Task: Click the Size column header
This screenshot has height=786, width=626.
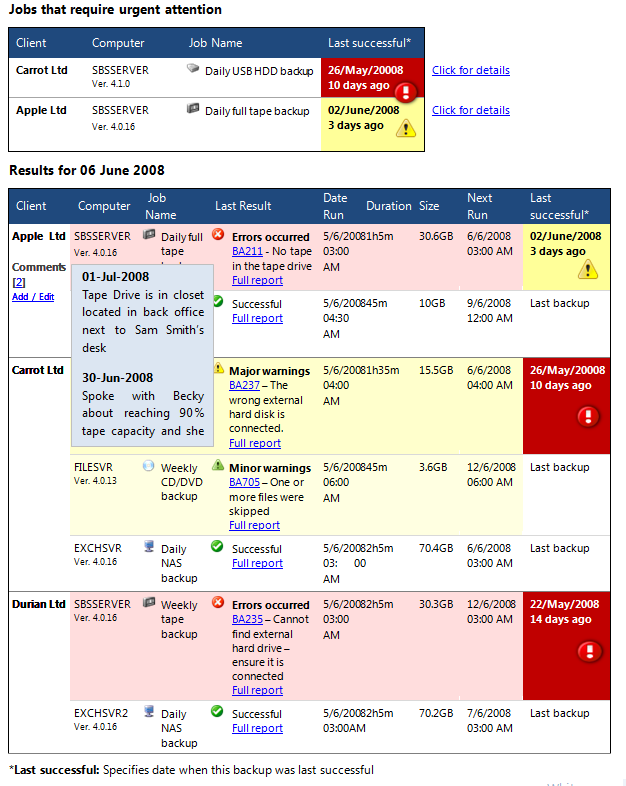Action: (429, 206)
